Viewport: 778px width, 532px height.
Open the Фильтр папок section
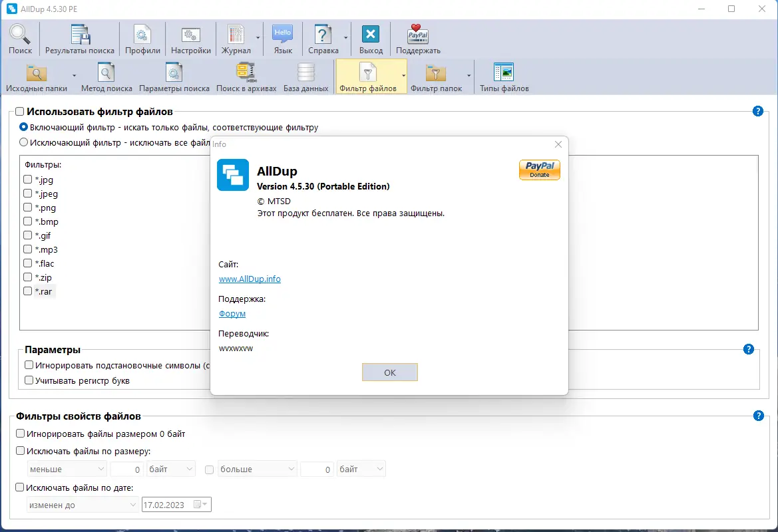pyautogui.click(x=436, y=77)
